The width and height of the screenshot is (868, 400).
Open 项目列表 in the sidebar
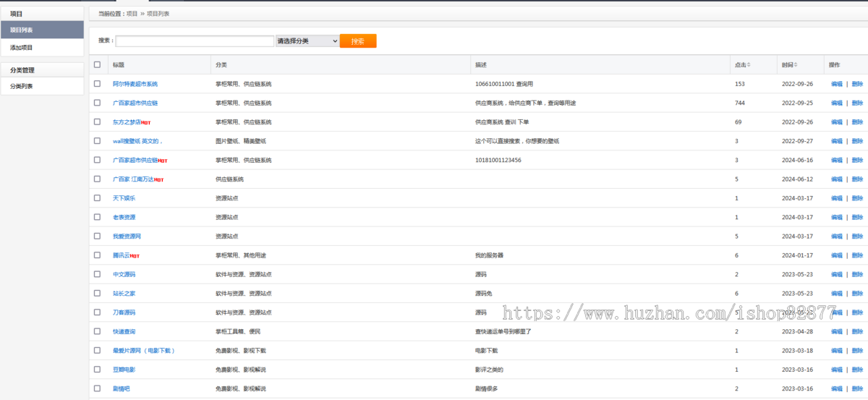click(42, 30)
